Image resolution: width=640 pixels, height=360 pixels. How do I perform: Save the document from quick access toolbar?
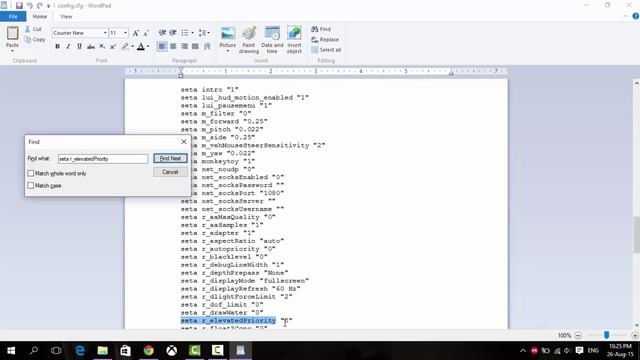(x=19, y=6)
